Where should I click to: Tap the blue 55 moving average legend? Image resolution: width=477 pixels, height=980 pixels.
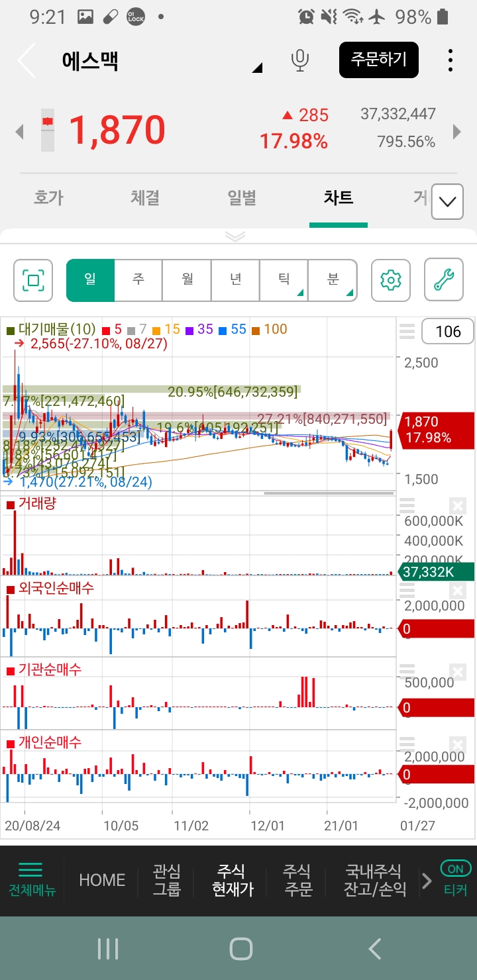point(232,329)
